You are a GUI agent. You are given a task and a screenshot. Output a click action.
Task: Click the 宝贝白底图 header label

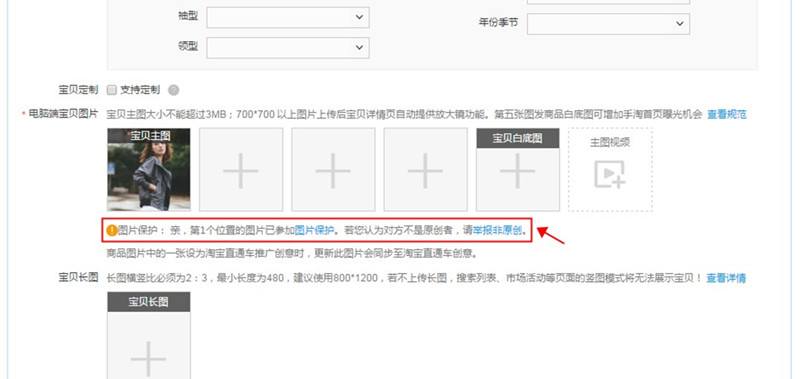tap(518, 138)
